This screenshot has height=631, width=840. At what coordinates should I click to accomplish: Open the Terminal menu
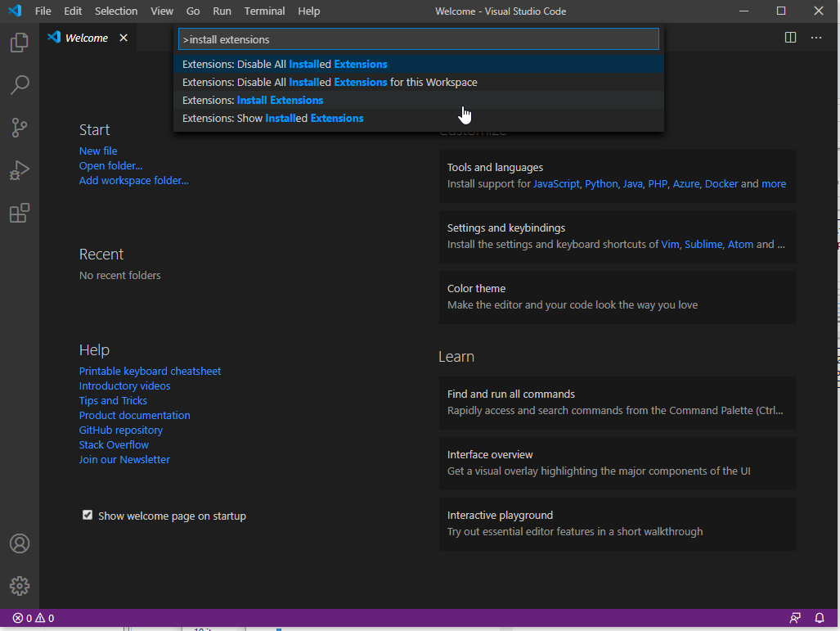tap(265, 11)
